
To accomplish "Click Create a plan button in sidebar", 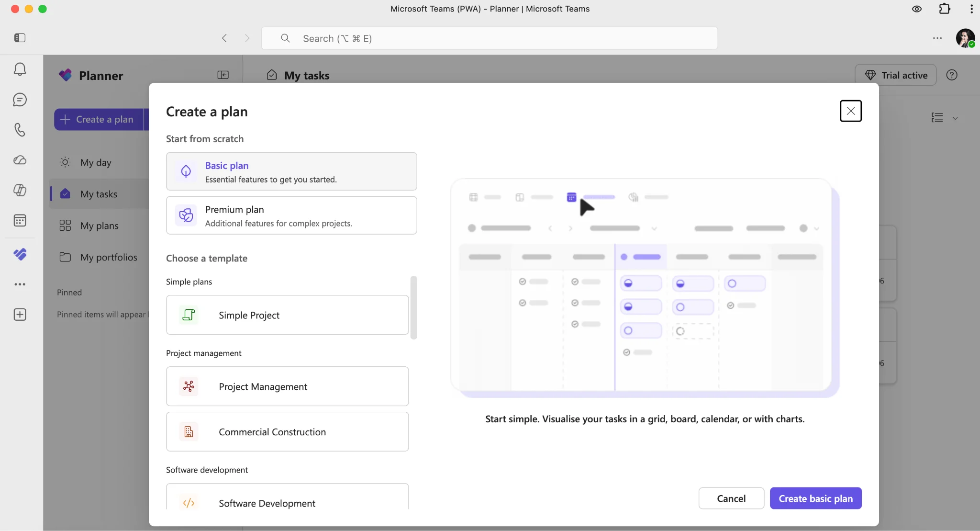I will click(99, 119).
